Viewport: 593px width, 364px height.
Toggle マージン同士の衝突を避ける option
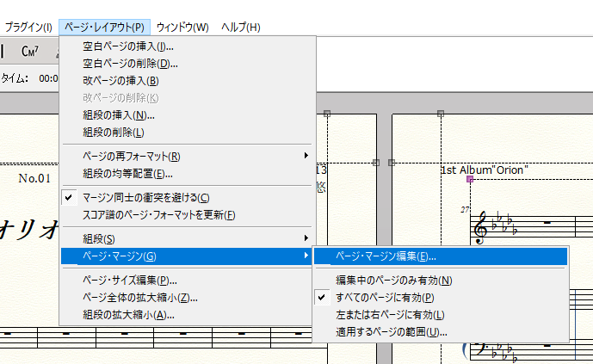[145, 197]
